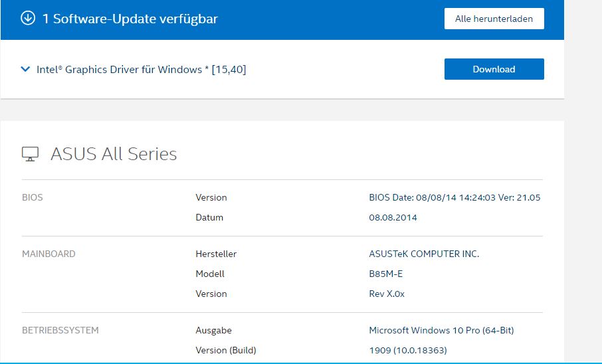The image size is (602, 364).
Task: Click the monitor icon beside ASUS All Series
Action: [30, 154]
